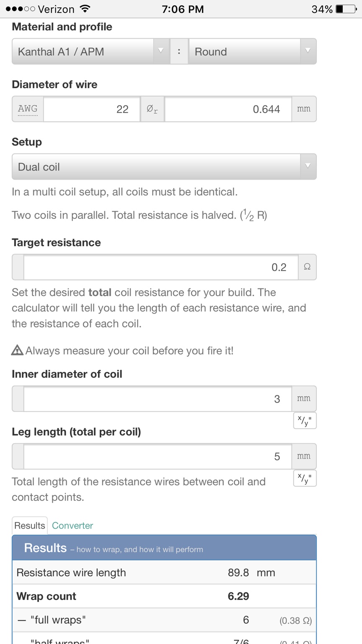362x644 pixels.
Task: Switch to the Converter tab
Action: (72, 526)
